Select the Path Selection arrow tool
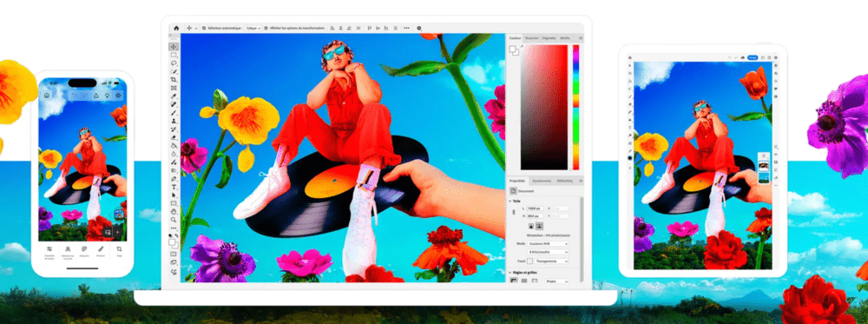This screenshot has height=324, width=868. tap(174, 195)
